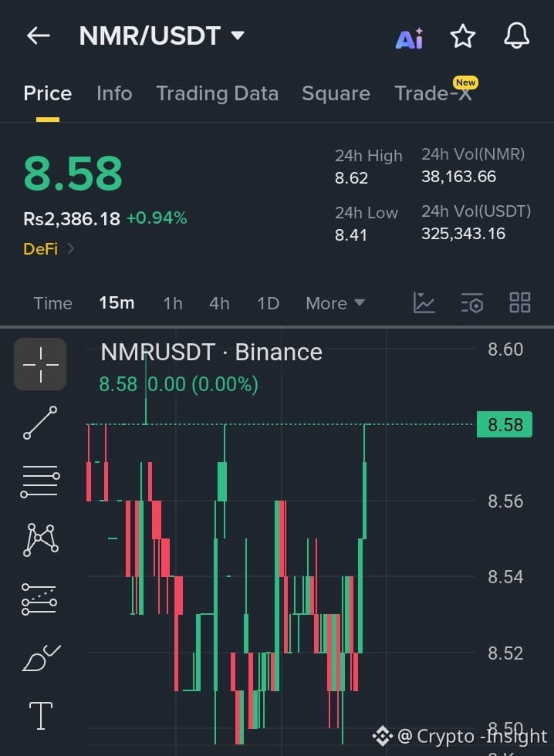Tap the 24h Low value 8.41
554x756 pixels.
(x=351, y=235)
